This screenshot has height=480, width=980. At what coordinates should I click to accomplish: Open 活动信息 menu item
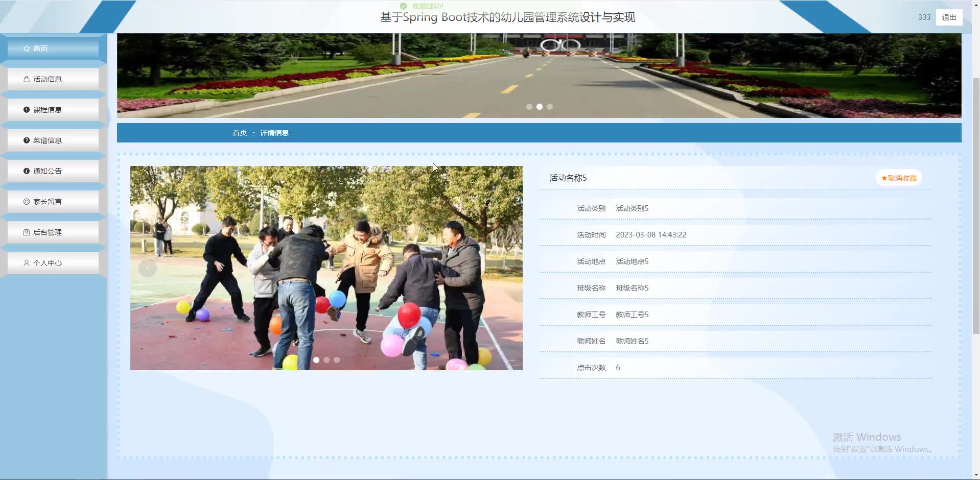(x=53, y=79)
